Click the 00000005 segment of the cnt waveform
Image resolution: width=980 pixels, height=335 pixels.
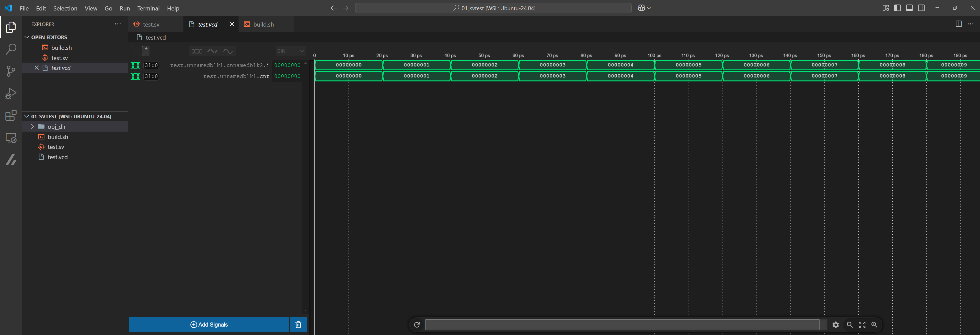tap(688, 76)
